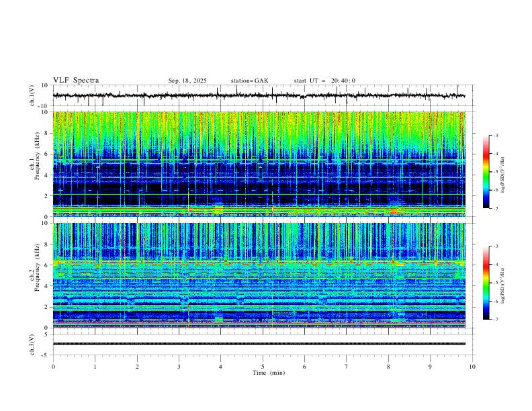Click the ch.1 color bar log(PSD) label
532x411 pixels.
503,175
